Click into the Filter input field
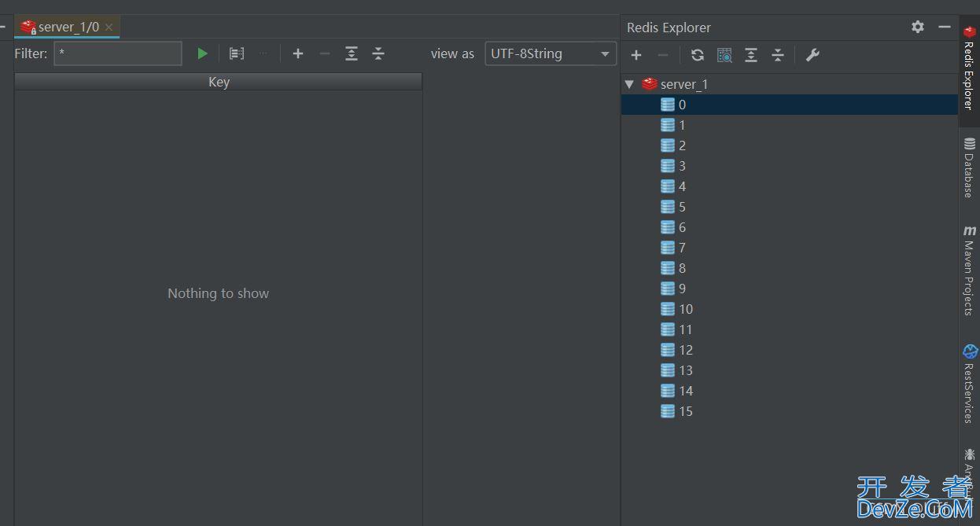980x526 pixels. (x=118, y=53)
